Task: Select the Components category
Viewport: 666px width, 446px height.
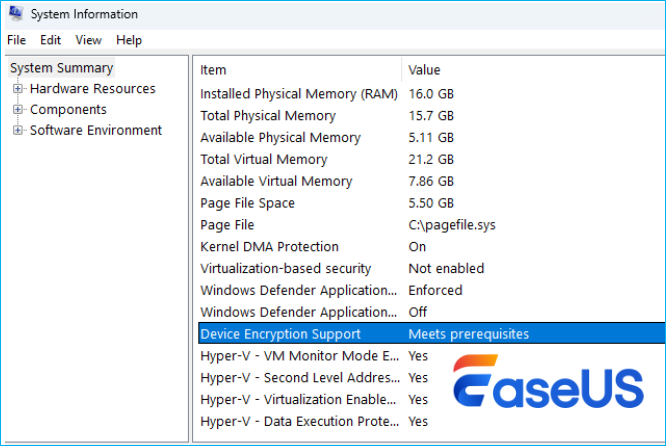Action: 68,110
